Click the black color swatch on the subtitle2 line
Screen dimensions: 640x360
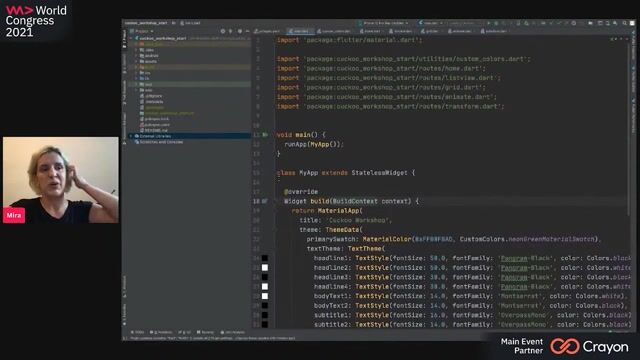point(265,324)
